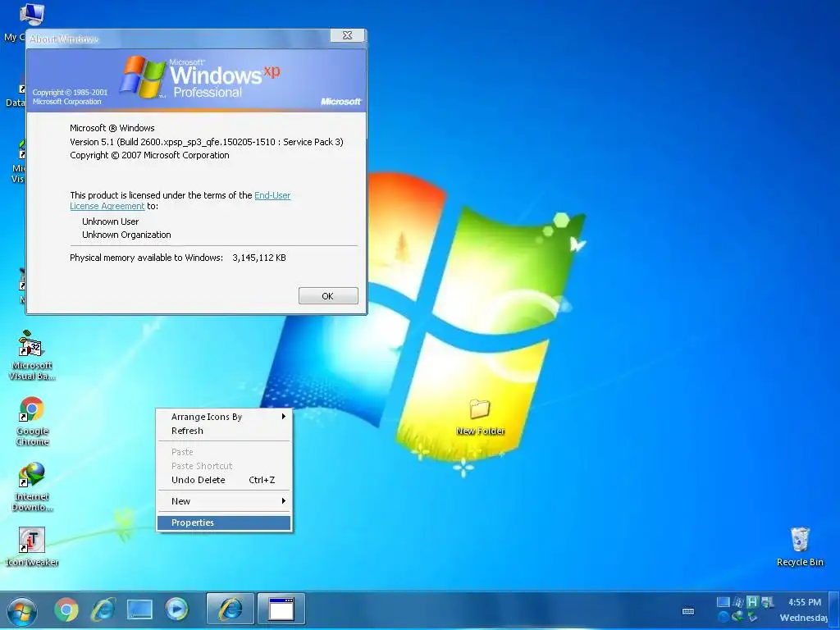Launch the pinned Internet Explorer quick launch icon
Screen dimensions: 840x630
(x=103, y=609)
